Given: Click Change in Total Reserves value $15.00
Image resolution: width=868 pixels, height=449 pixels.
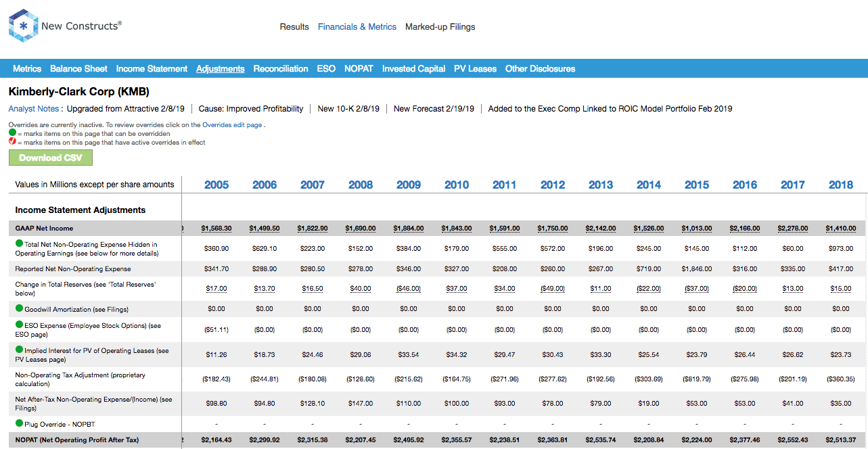Looking at the screenshot, I should click(x=841, y=289).
